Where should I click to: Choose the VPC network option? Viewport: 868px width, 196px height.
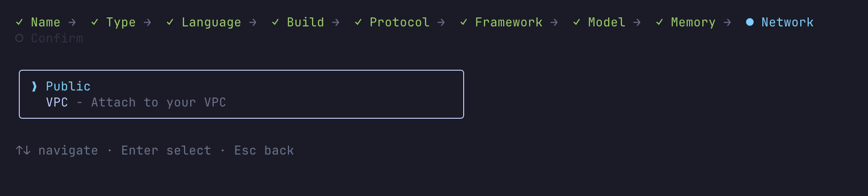57,102
